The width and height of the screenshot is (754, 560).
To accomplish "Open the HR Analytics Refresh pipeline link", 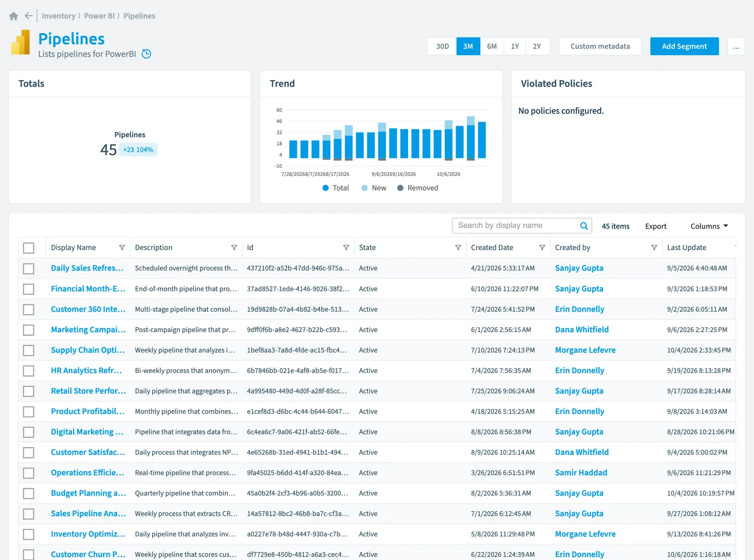I will [86, 371].
